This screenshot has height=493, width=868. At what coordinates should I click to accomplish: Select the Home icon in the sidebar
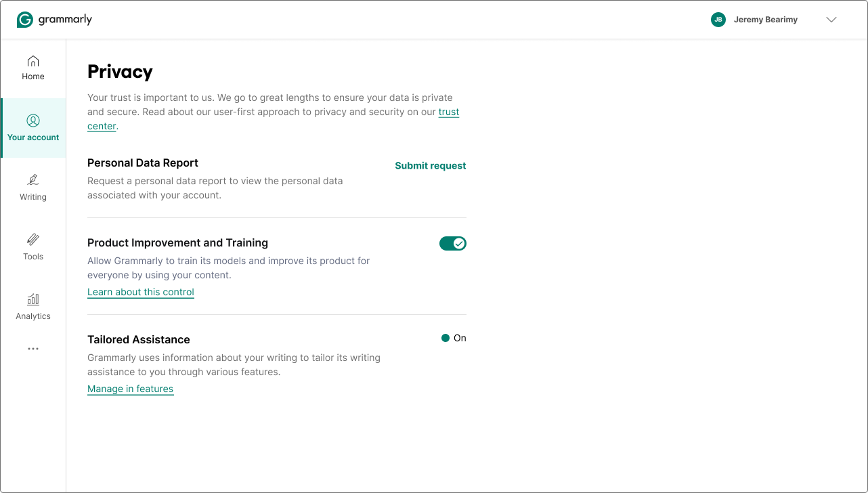tap(32, 60)
